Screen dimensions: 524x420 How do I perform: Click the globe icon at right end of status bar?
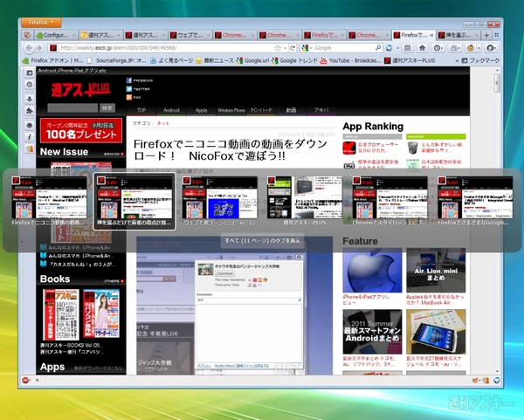click(497, 380)
